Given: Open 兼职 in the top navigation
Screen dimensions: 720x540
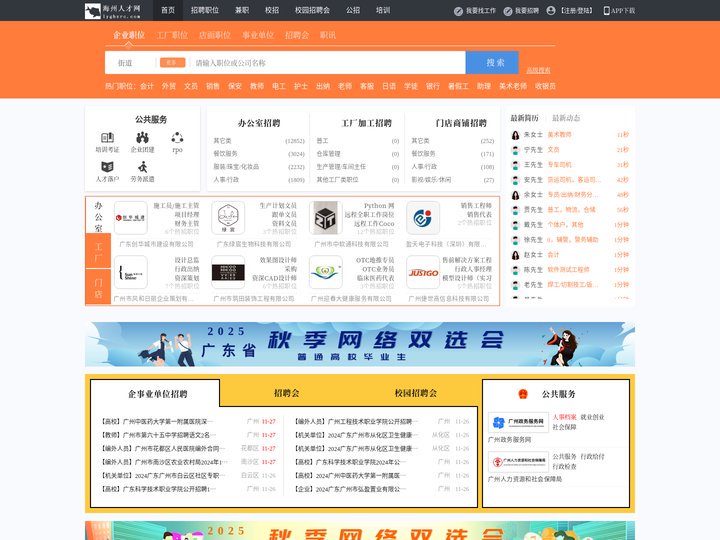Looking at the screenshot, I should pos(242,10).
